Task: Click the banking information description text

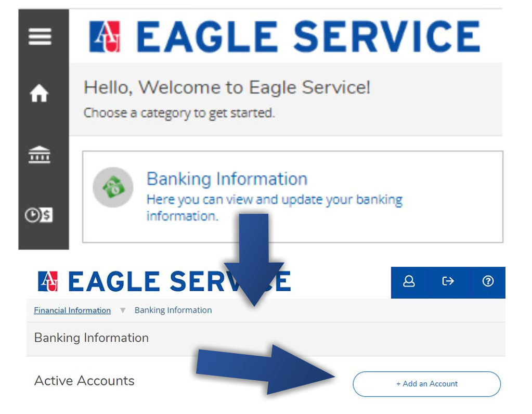Action: pyautogui.click(x=274, y=208)
